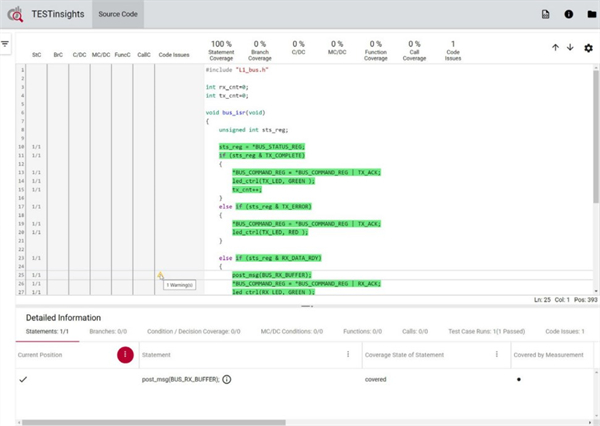600x426 pixels.
Task: Open the Code Issues: 1 tab
Action: coord(569,330)
